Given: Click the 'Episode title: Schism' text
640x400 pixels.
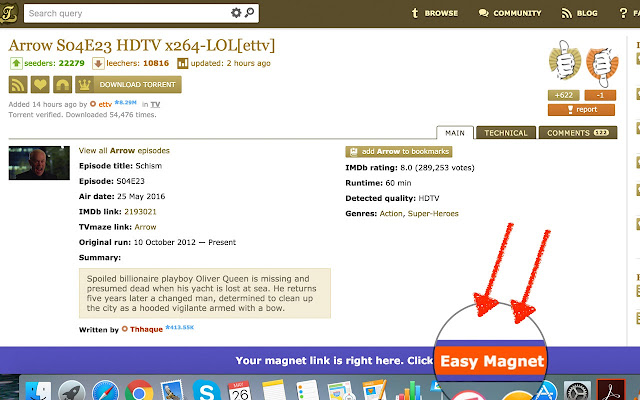Looking at the screenshot, I should click(120, 166).
